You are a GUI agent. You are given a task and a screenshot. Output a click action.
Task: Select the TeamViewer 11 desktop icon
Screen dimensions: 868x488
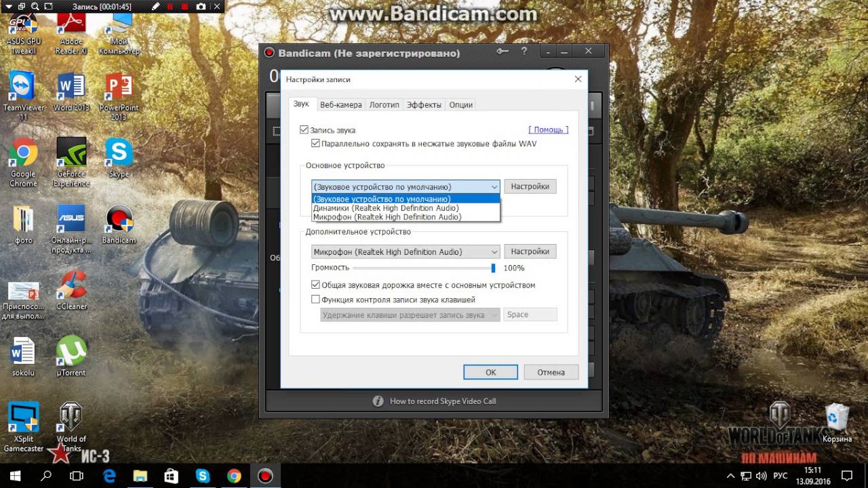pos(23,96)
